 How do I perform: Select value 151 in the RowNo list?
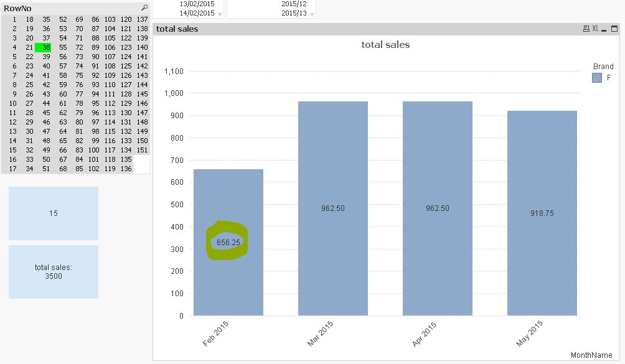tap(141, 150)
